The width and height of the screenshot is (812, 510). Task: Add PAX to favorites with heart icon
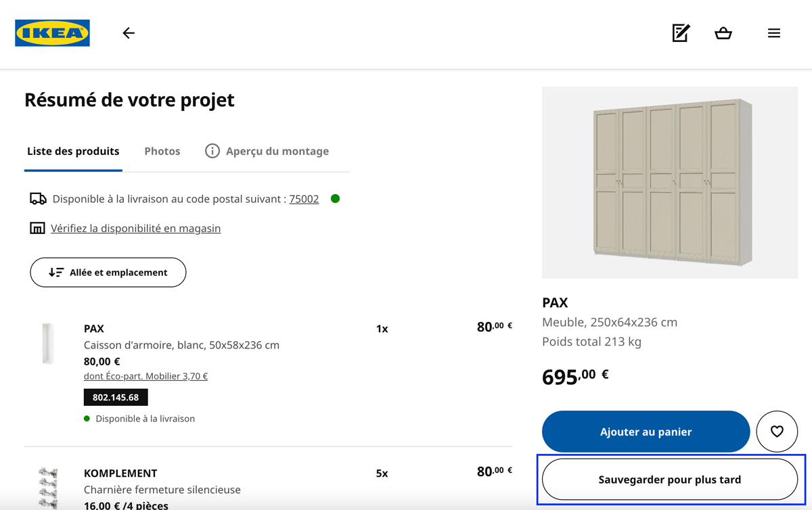[777, 432]
